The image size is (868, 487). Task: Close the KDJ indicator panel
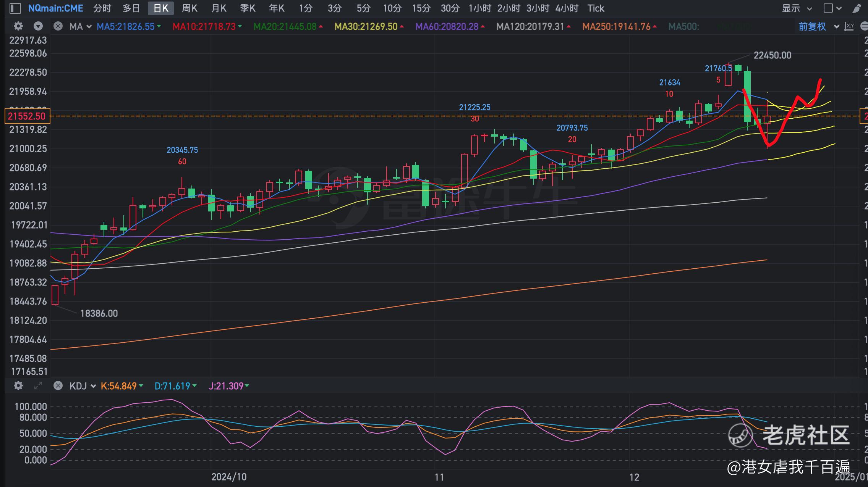tap(58, 386)
